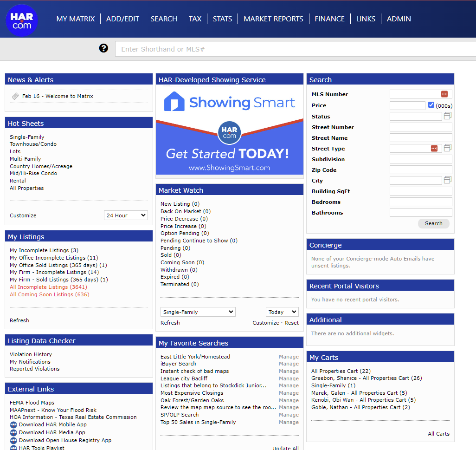Image resolution: width=476 pixels, height=450 pixels.
Task: Open the City selection list icon
Action: point(447,180)
